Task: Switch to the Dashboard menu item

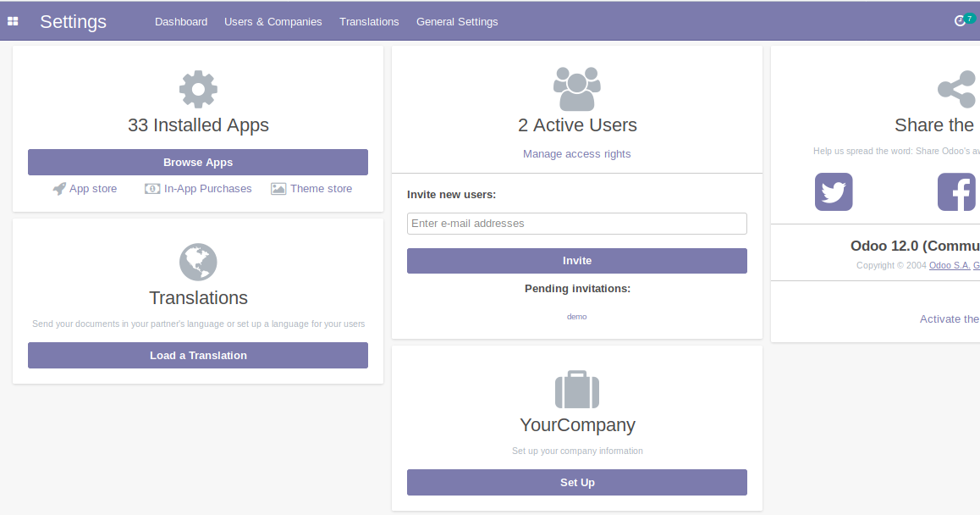Action: tap(181, 21)
